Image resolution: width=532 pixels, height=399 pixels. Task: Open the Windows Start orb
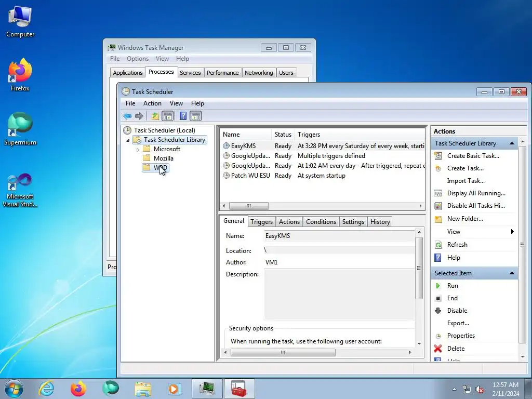point(14,389)
